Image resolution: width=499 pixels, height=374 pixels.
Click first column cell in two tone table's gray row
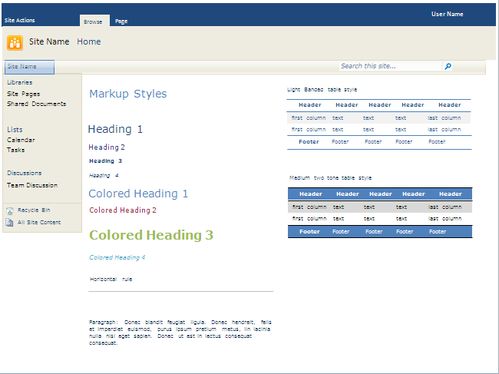(x=309, y=207)
